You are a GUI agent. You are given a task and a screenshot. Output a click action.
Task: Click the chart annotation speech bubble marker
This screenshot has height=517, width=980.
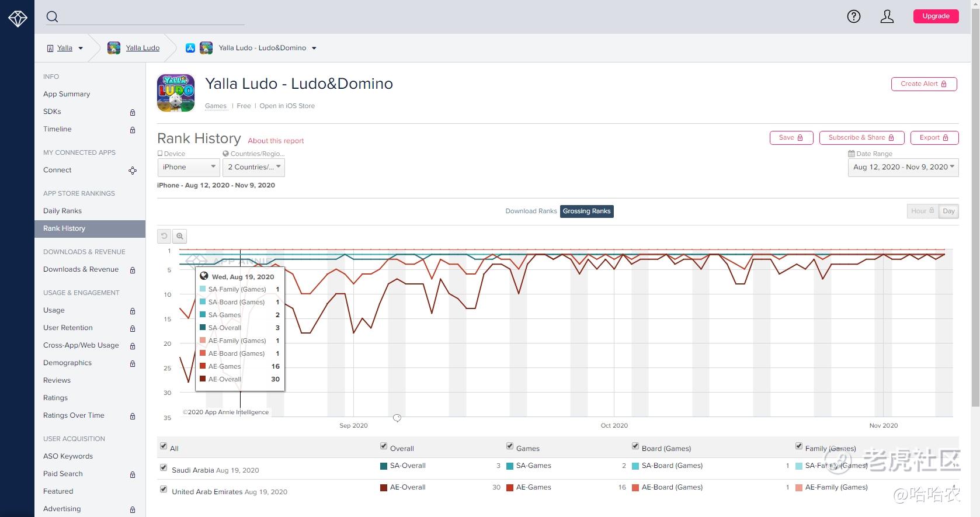397,418
